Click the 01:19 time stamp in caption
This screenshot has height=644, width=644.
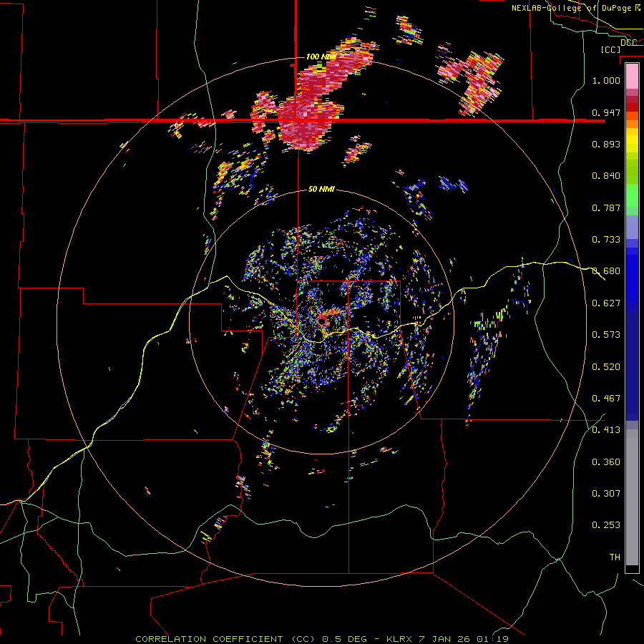(493, 639)
